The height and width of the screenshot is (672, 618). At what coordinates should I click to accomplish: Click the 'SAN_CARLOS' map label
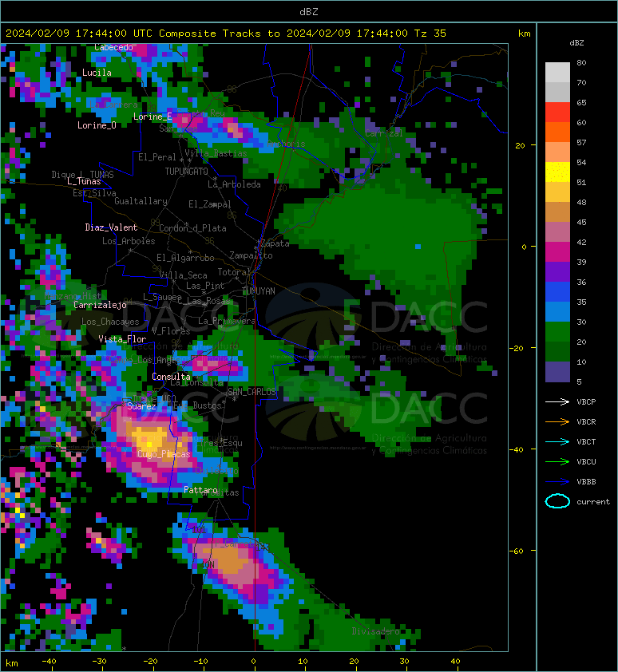pyautogui.click(x=252, y=392)
